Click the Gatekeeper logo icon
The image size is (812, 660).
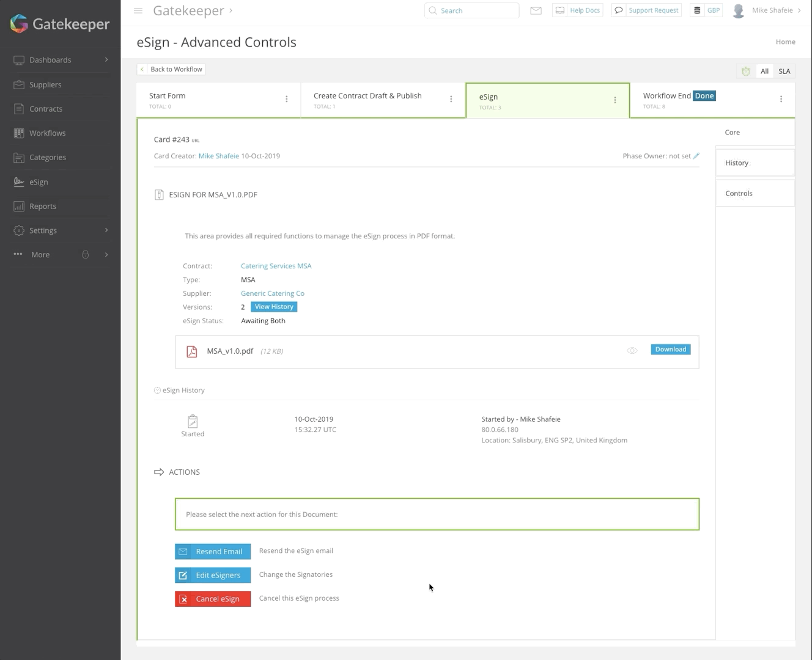pyautogui.click(x=20, y=24)
